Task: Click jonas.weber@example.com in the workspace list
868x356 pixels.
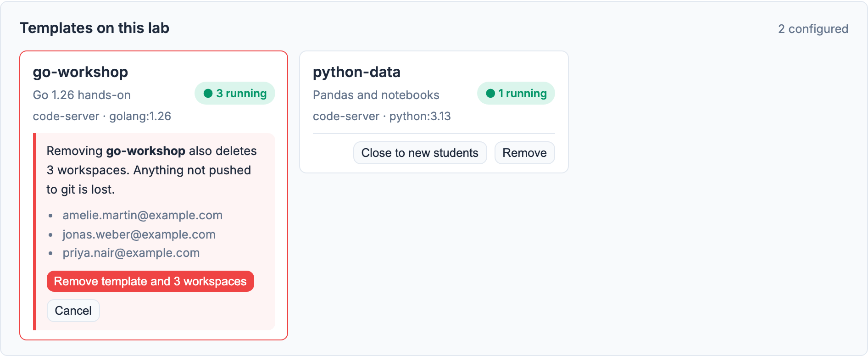Action: [x=139, y=234]
